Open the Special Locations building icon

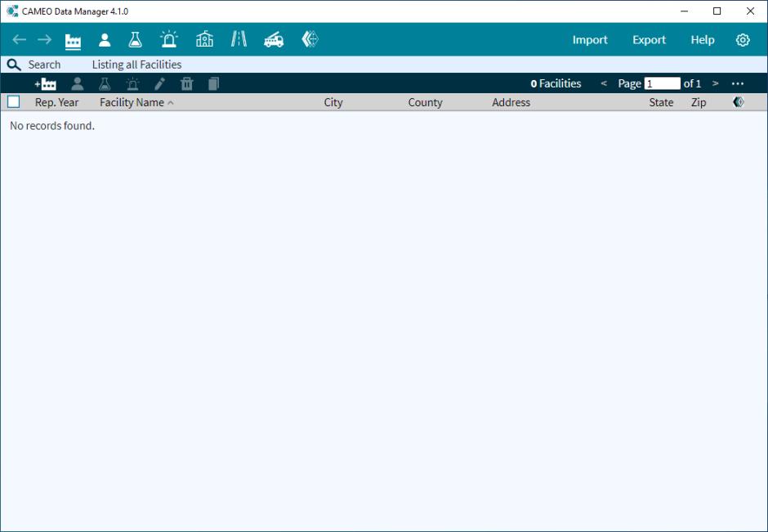pos(205,39)
